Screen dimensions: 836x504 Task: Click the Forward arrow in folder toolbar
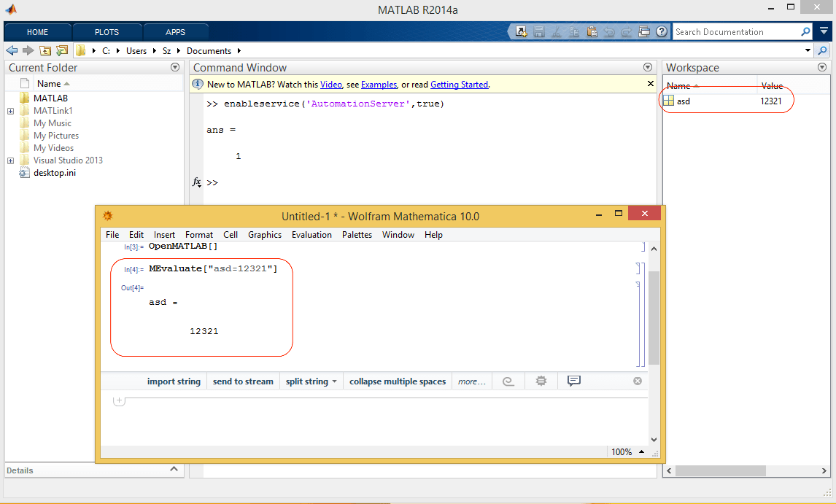point(28,50)
